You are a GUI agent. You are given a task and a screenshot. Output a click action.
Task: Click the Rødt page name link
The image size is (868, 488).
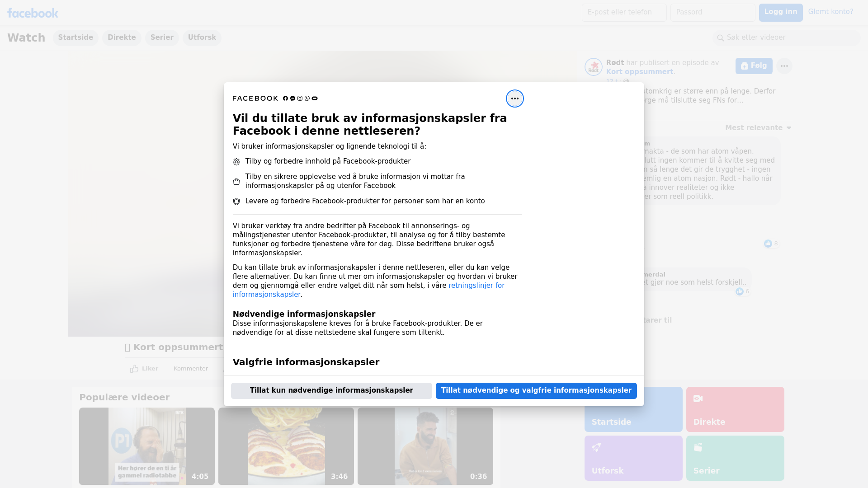pyautogui.click(x=615, y=63)
